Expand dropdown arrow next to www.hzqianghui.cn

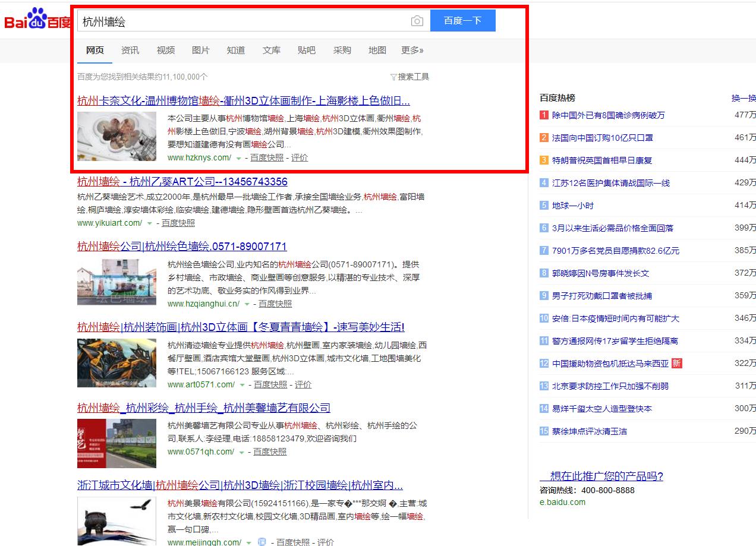click(x=247, y=305)
